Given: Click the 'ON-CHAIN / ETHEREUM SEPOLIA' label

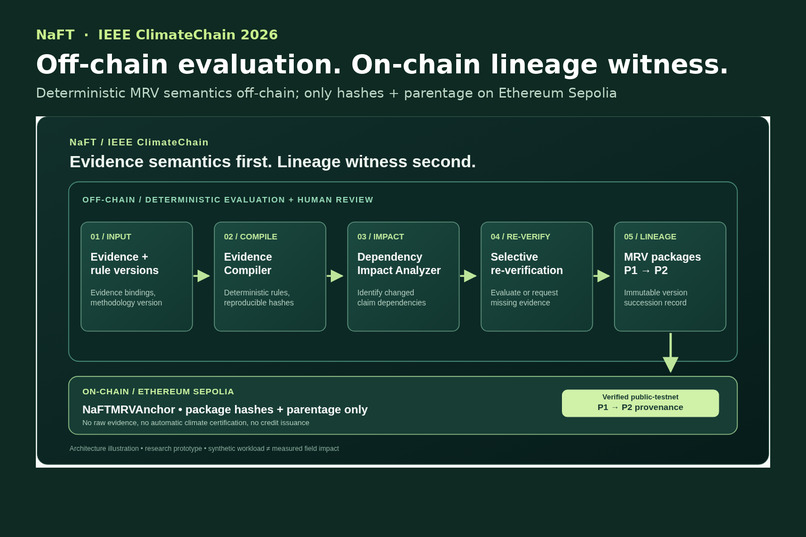Looking at the screenshot, I should pyautogui.click(x=158, y=392).
